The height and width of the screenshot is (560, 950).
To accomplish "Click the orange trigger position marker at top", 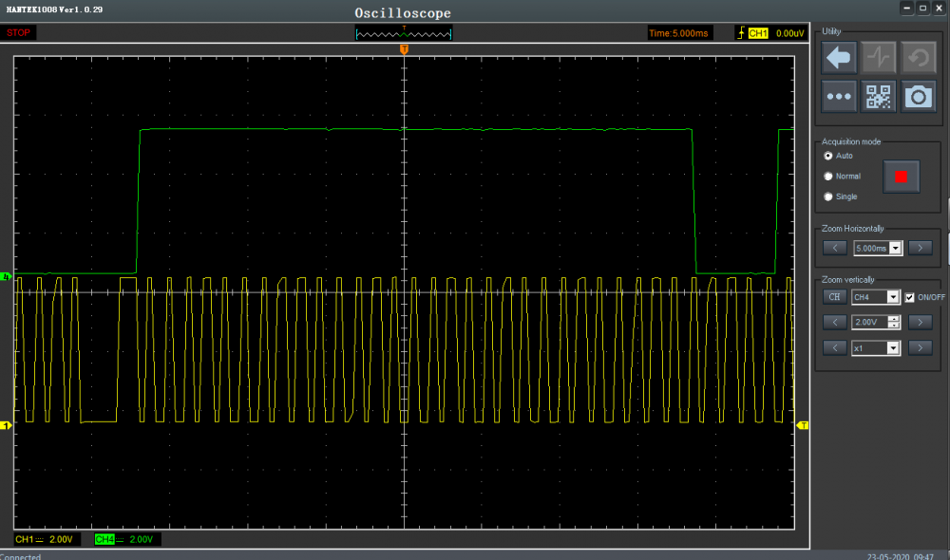I will click(x=404, y=48).
